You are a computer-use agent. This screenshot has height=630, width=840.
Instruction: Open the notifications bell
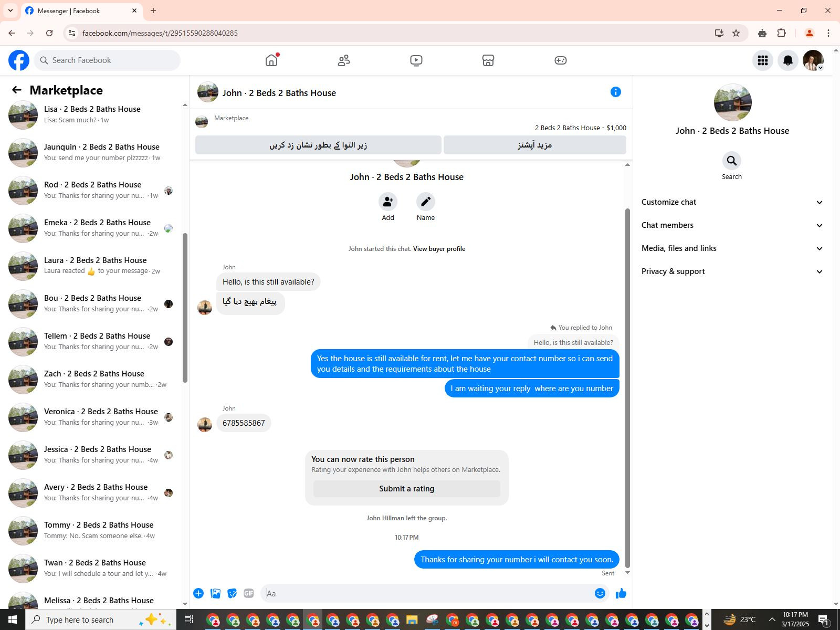(788, 60)
